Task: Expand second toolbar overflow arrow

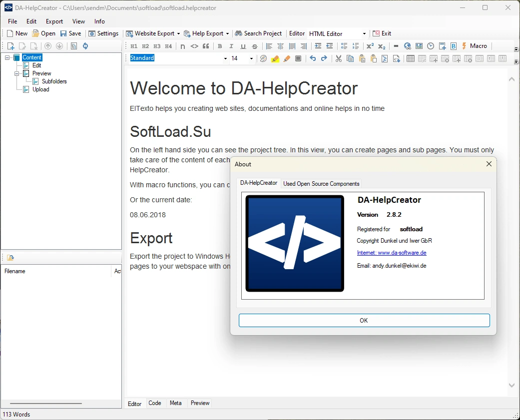Action: pyautogui.click(x=516, y=61)
